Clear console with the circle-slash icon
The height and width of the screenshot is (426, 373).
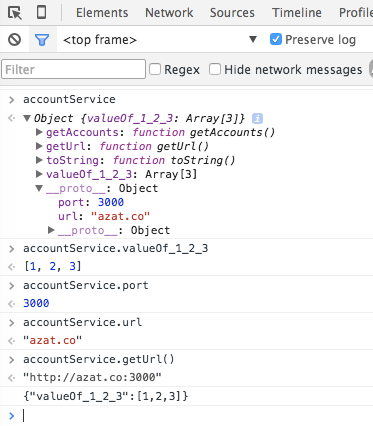coord(14,40)
